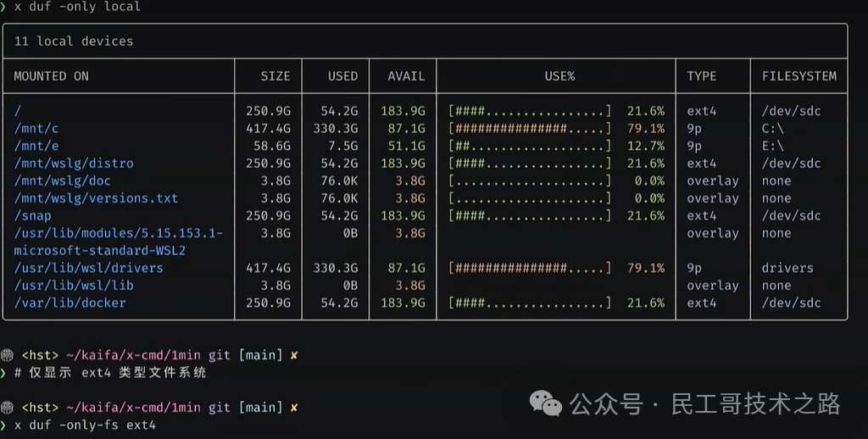Click the yellow ✘ git marker above the last command
The image size is (868, 439).
pos(294,407)
